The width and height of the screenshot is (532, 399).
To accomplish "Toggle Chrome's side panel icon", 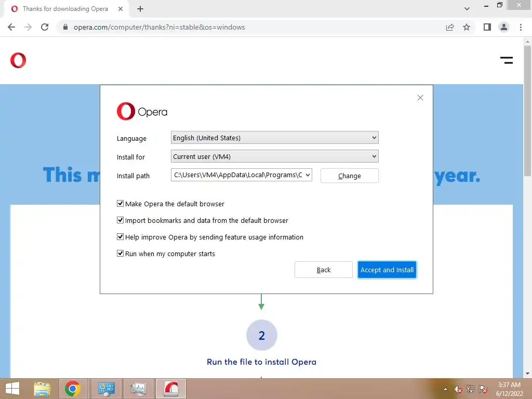I will 487,27.
